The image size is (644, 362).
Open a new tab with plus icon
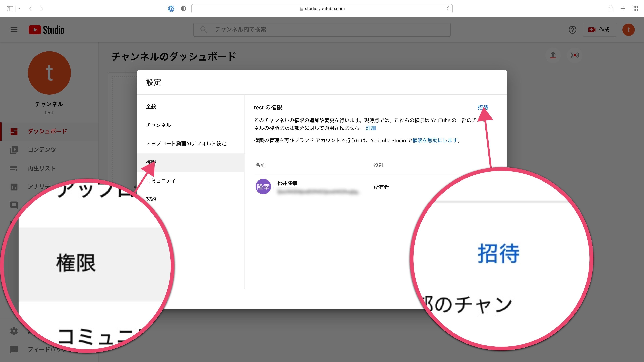point(623,9)
